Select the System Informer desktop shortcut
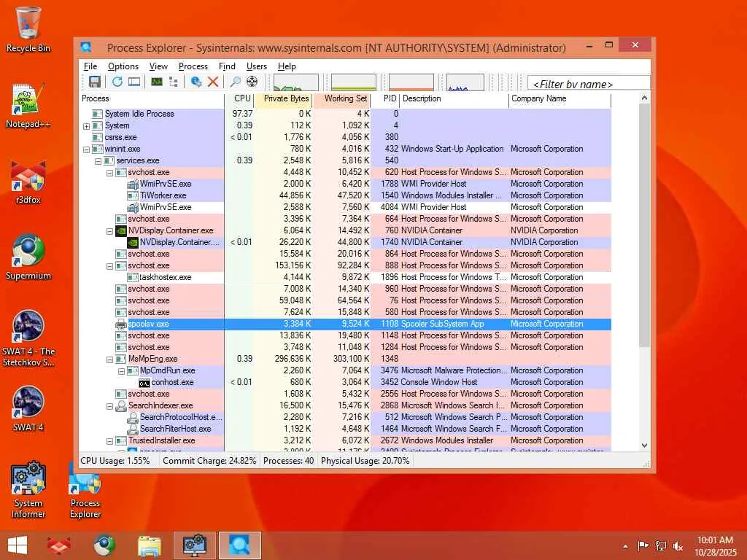The height and width of the screenshot is (560, 747). (28, 489)
